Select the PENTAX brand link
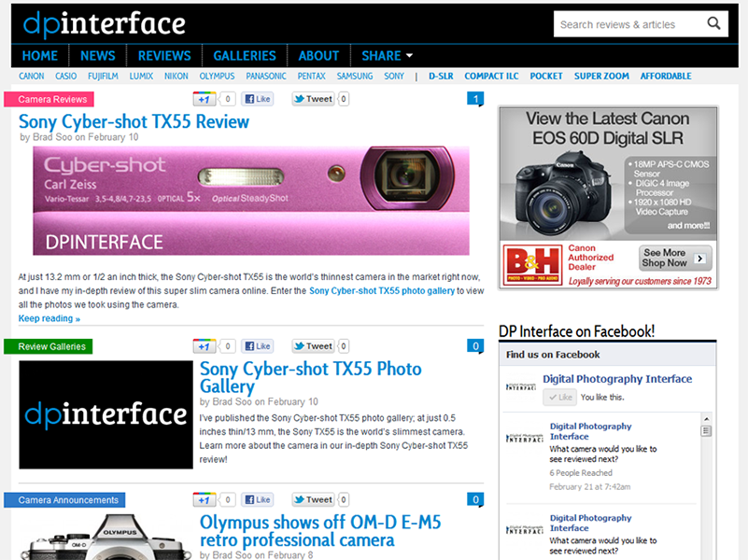Screen dimensions: 748x560 [312, 77]
